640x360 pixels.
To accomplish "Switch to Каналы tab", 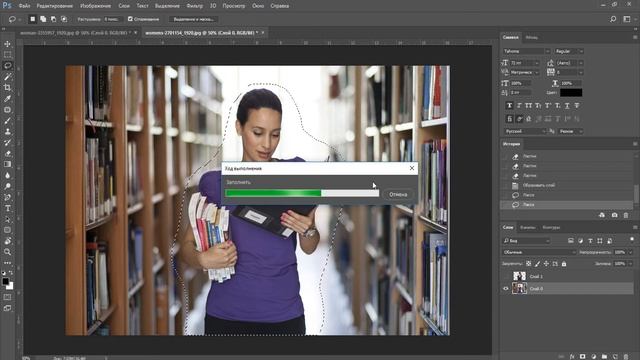I will point(527,227).
